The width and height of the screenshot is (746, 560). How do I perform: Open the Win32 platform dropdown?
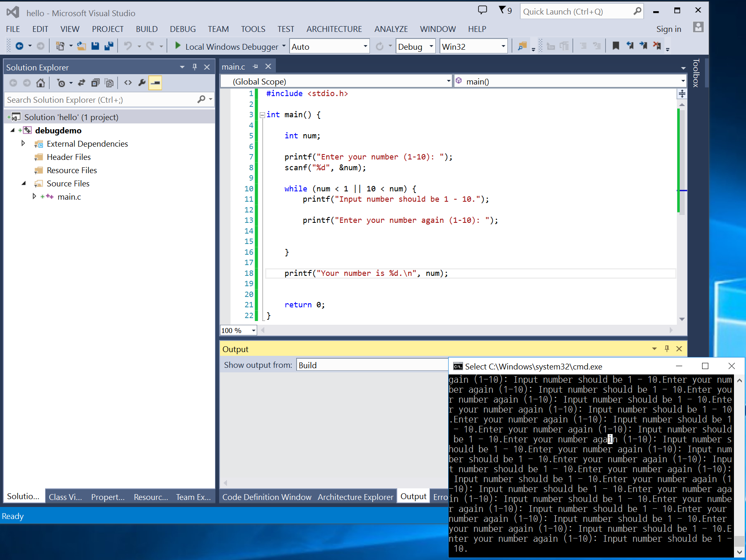[503, 46]
